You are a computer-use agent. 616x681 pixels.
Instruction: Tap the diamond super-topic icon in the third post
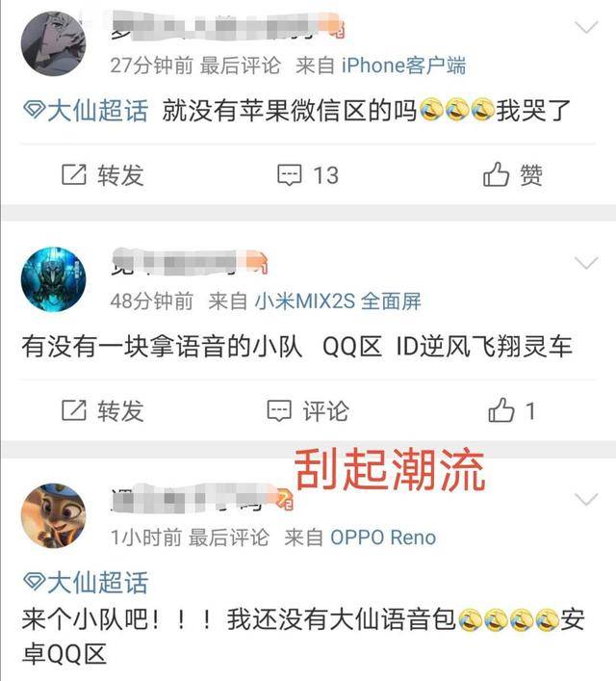click(x=34, y=582)
